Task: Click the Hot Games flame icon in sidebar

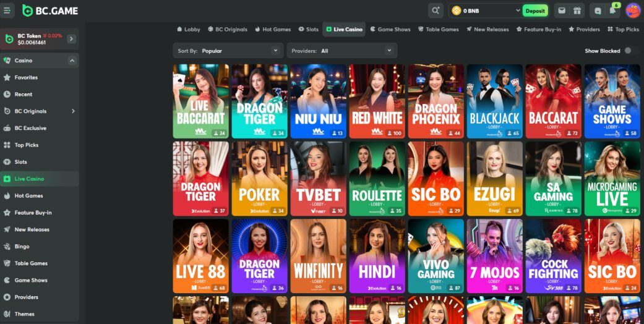Action: [7, 195]
